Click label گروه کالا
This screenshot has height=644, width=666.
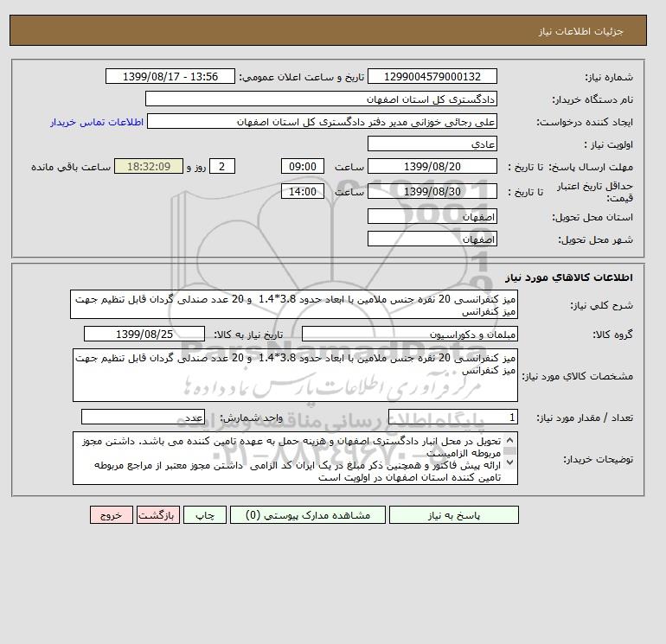click(613, 335)
